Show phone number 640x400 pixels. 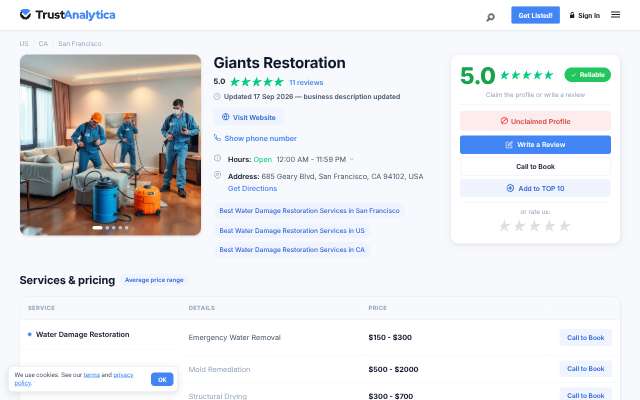point(260,138)
